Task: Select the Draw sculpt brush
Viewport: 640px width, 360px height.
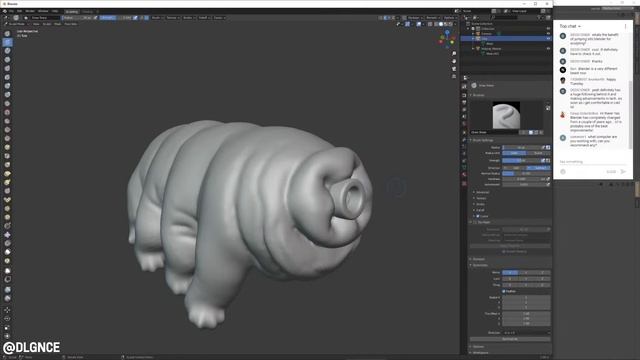Action: click(7, 34)
